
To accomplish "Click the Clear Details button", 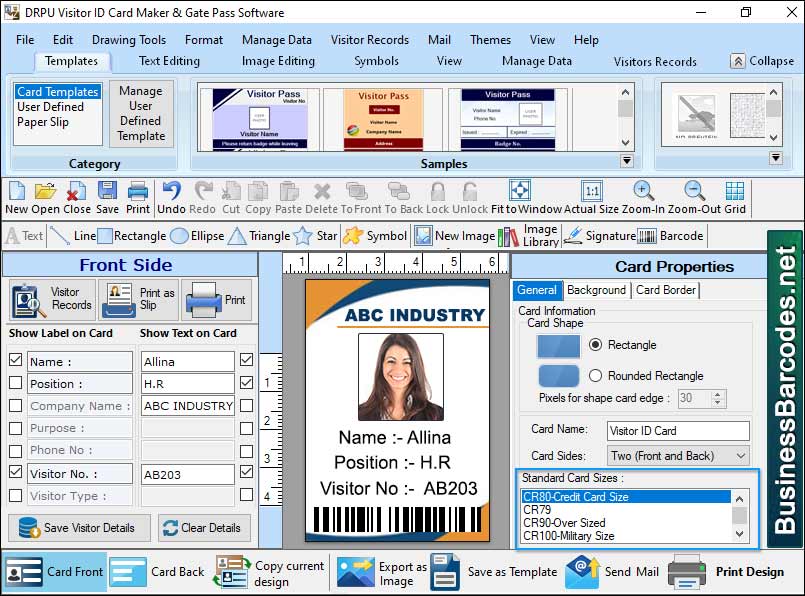I will click(204, 528).
